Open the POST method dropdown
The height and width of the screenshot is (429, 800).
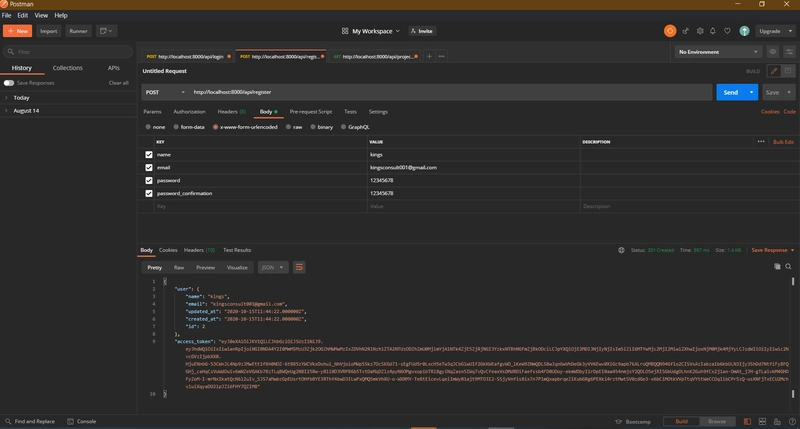point(165,92)
